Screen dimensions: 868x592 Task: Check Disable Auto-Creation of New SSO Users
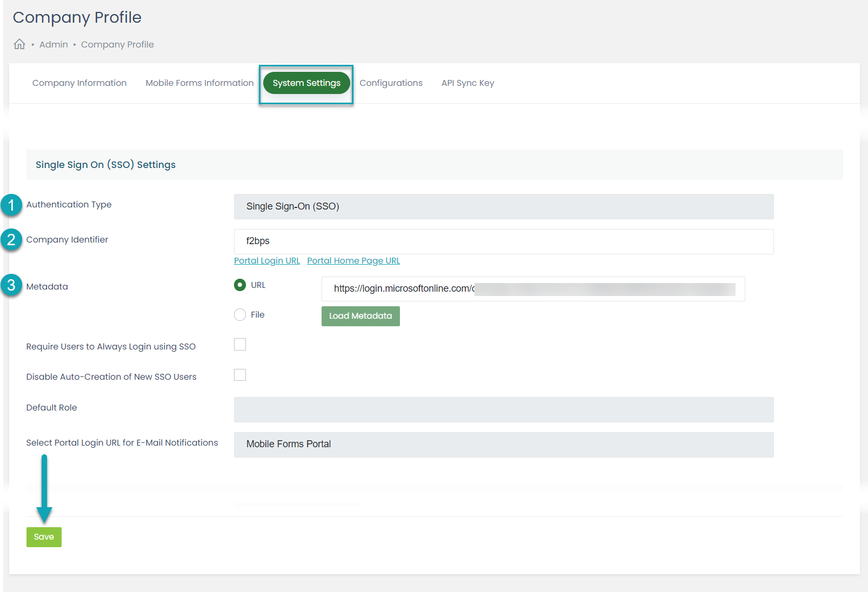(x=240, y=375)
